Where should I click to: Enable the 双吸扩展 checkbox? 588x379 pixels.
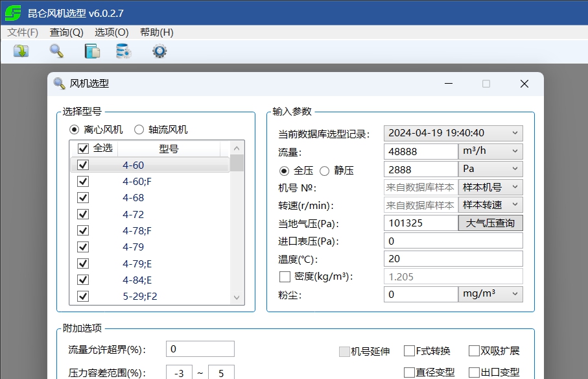(x=474, y=350)
